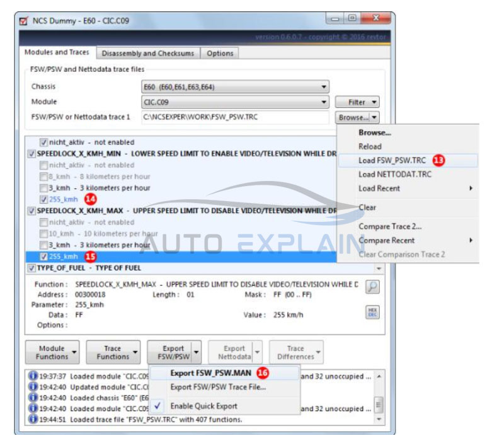504x435 pixels.
Task: Select Export FSW_PSW.MAN menu item
Action: click(x=225, y=373)
